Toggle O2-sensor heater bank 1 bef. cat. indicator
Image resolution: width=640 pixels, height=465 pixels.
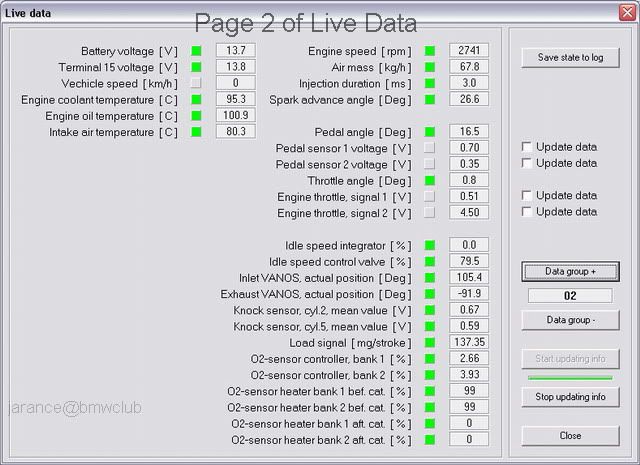430,391
